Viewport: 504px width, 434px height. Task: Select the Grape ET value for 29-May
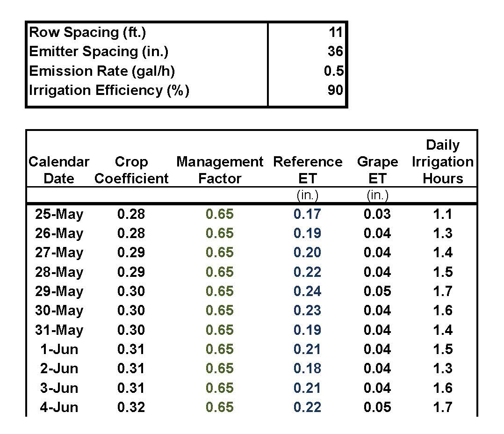pyautogui.click(x=377, y=291)
